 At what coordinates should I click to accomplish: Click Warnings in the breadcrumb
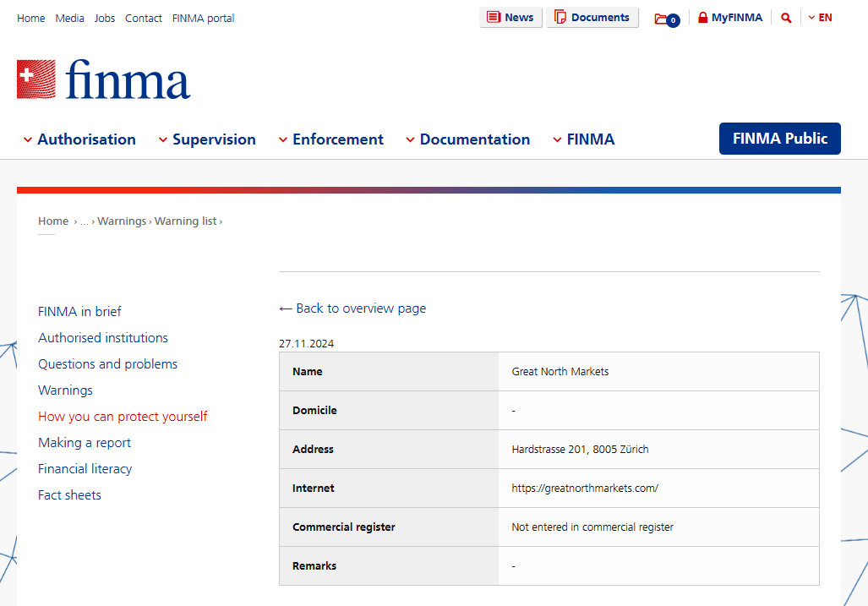(122, 221)
